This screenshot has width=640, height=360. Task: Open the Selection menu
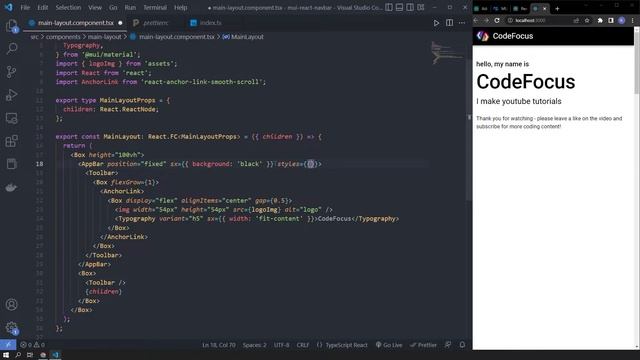point(68,7)
